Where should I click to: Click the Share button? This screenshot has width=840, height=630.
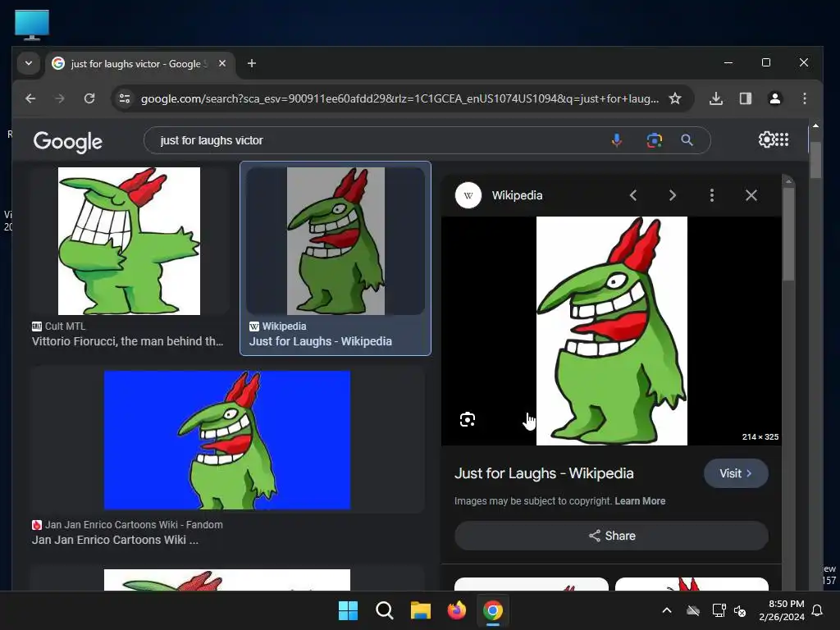[611, 536]
